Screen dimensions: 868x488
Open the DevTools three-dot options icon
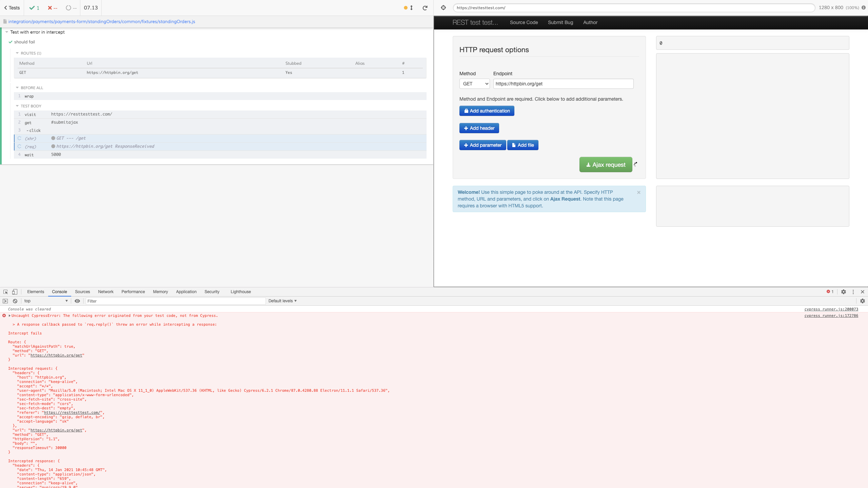[x=853, y=292]
